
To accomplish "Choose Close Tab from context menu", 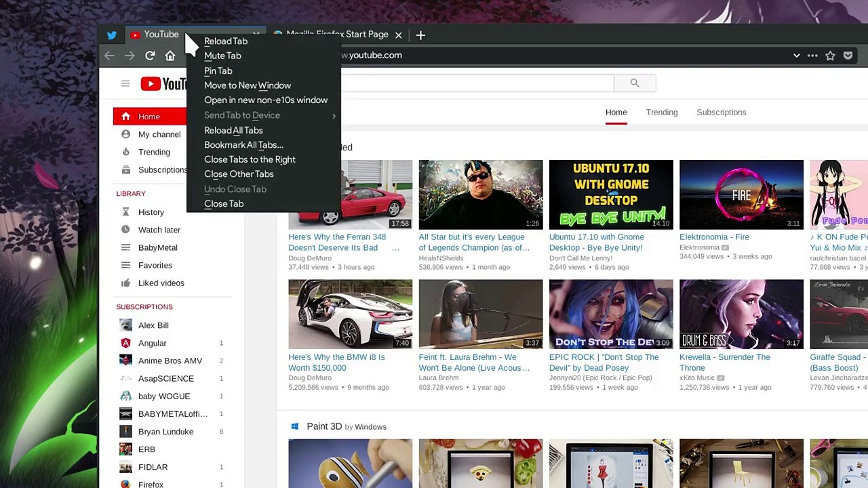I will (x=263, y=204).
